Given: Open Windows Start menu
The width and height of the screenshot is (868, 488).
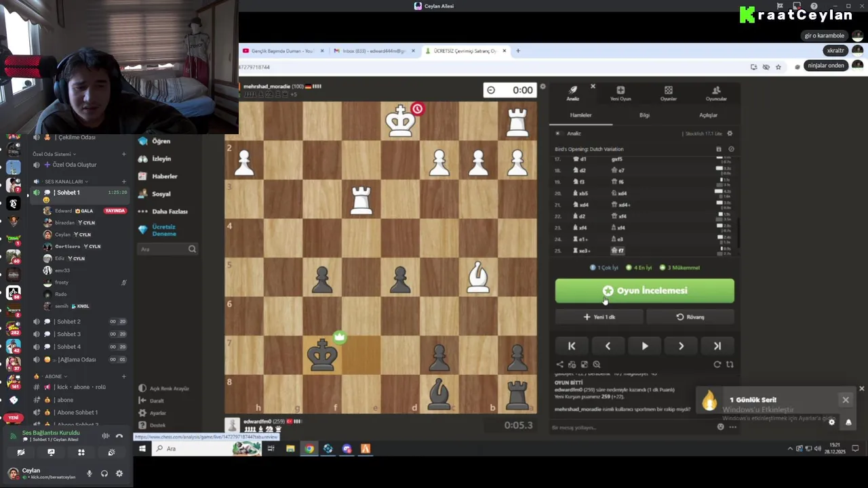Looking at the screenshot, I should (142, 449).
